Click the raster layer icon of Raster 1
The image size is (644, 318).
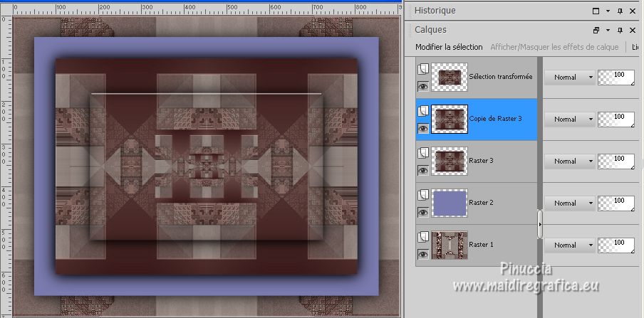click(423, 237)
